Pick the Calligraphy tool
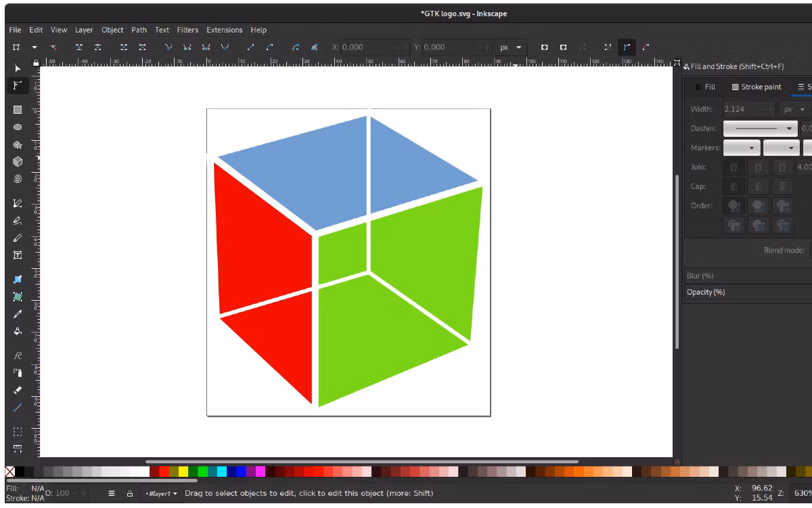Image resolution: width=812 pixels, height=508 pixels. click(x=18, y=221)
